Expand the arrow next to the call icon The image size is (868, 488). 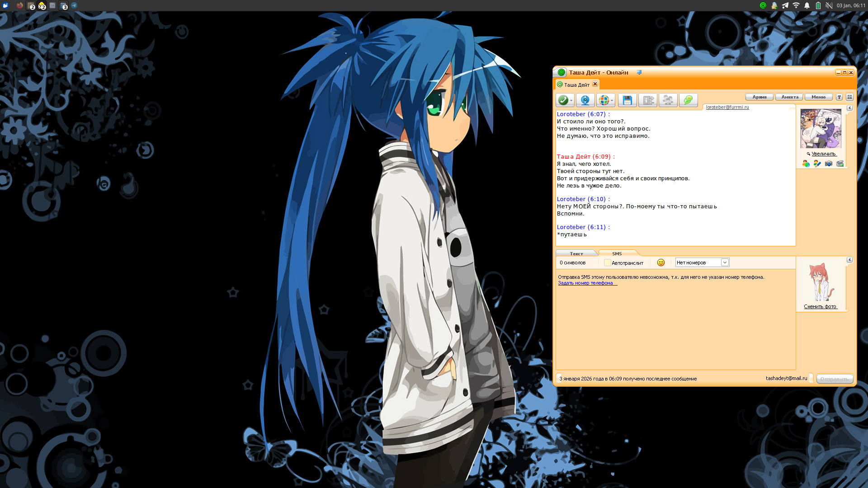point(571,101)
